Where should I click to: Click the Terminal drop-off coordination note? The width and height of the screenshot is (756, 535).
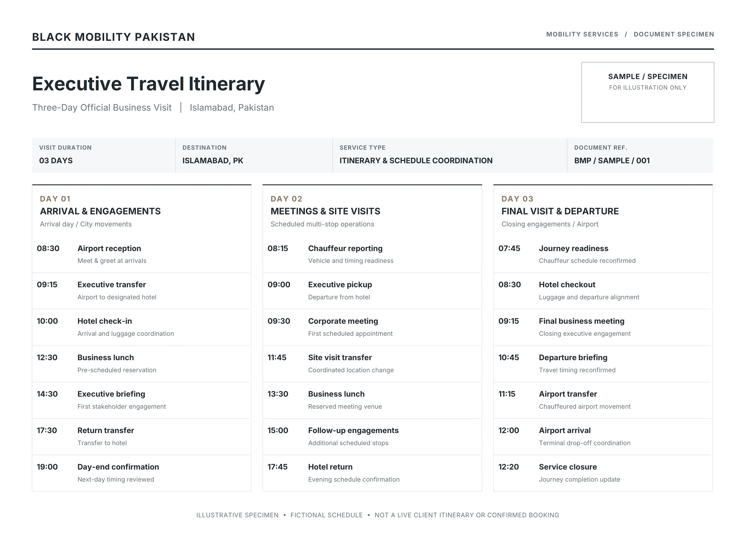(585, 443)
